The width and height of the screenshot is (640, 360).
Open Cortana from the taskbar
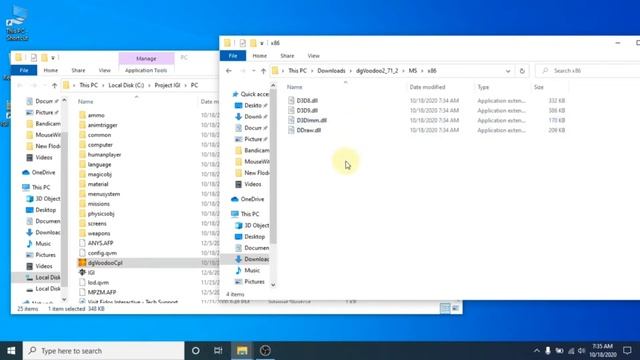[196, 351]
